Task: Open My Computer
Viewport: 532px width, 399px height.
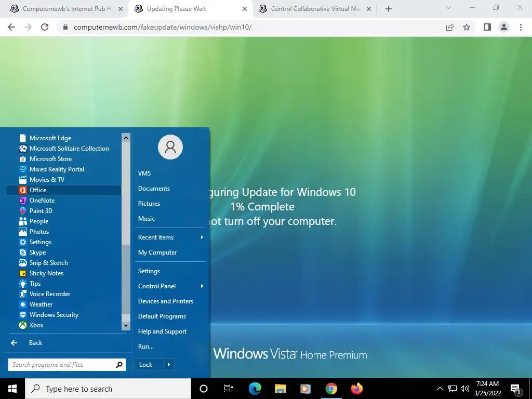Action: (157, 252)
